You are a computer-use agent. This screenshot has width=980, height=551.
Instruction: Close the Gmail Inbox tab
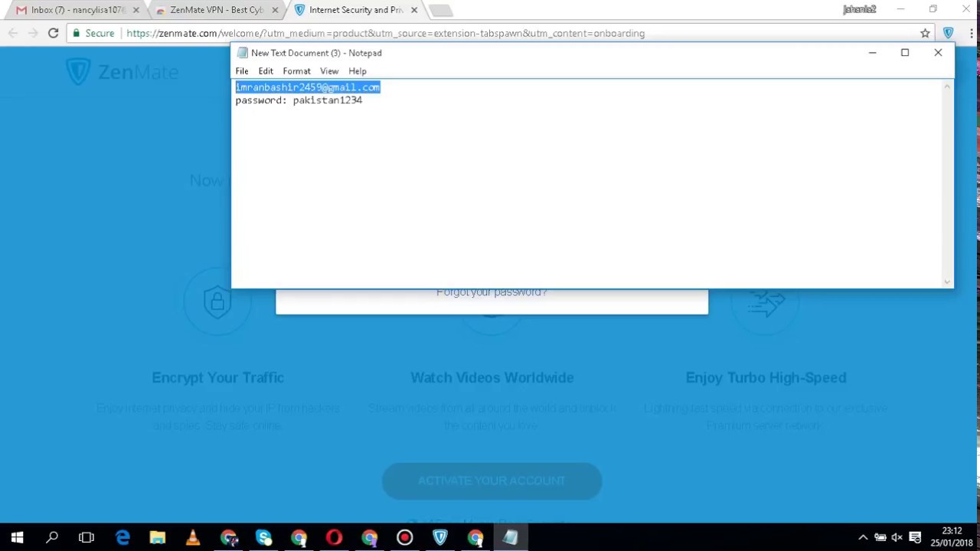(x=136, y=10)
